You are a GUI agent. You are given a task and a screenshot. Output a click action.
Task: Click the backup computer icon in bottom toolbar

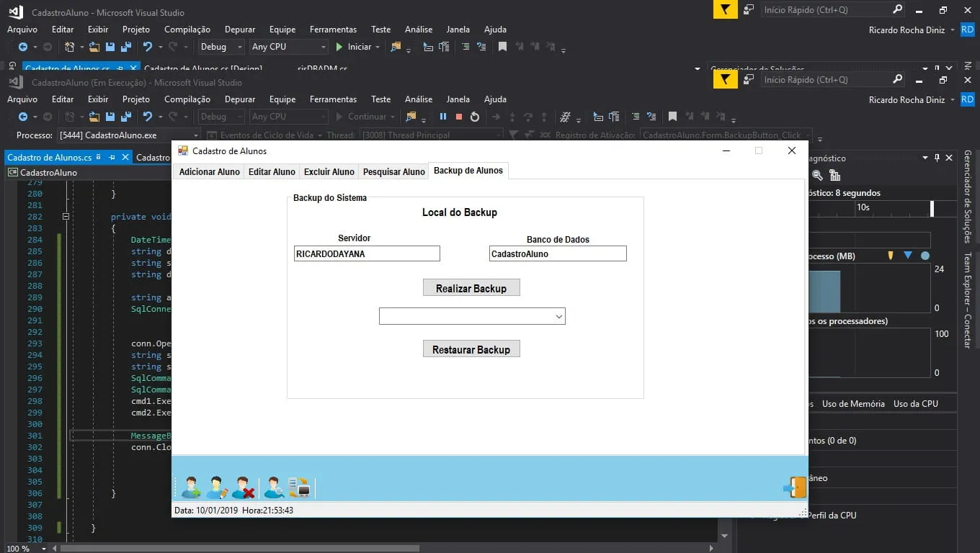(x=299, y=487)
